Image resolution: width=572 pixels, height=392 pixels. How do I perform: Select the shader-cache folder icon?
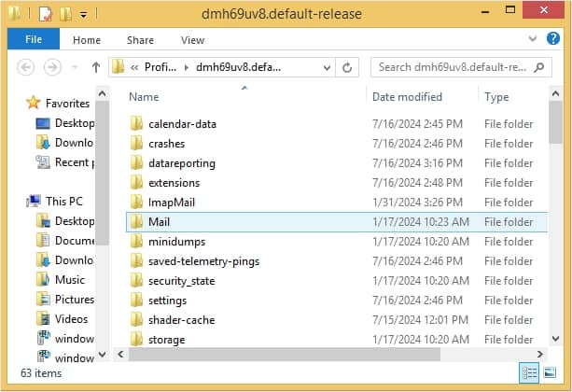point(136,320)
